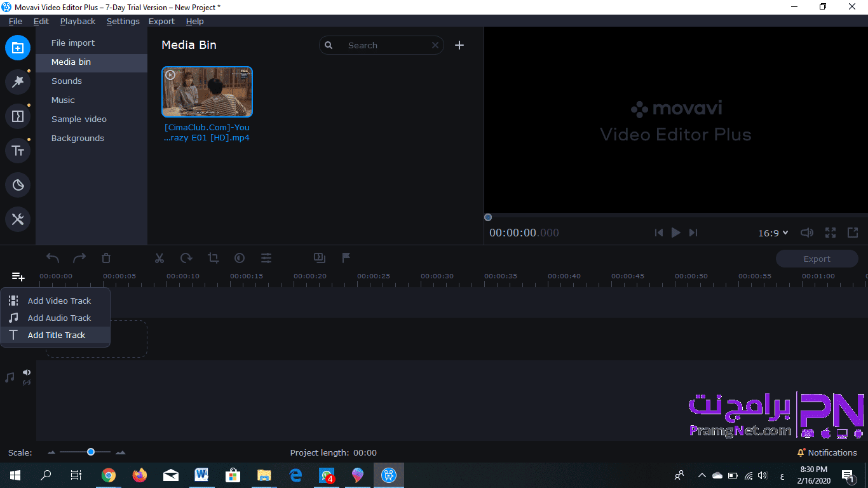
Task: Open the Transition wizard icon
Action: click(320, 258)
